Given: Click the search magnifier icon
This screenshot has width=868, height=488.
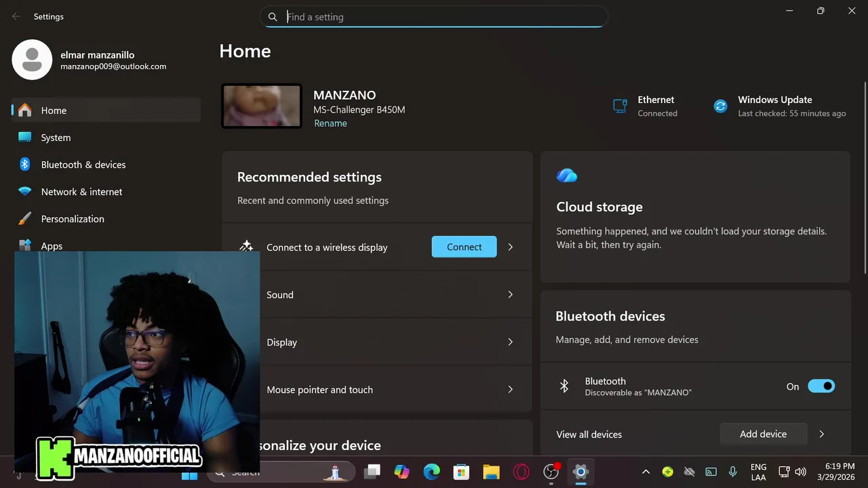Looking at the screenshot, I should click(x=273, y=17).
